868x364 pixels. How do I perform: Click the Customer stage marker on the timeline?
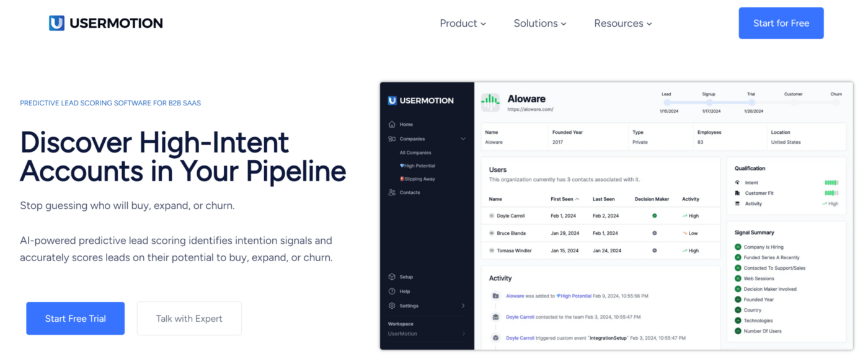click(794, 102)
